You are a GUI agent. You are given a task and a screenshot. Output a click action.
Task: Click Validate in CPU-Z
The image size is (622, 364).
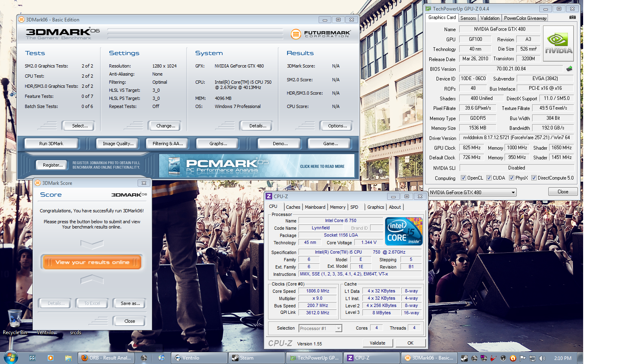click(377, 343)
